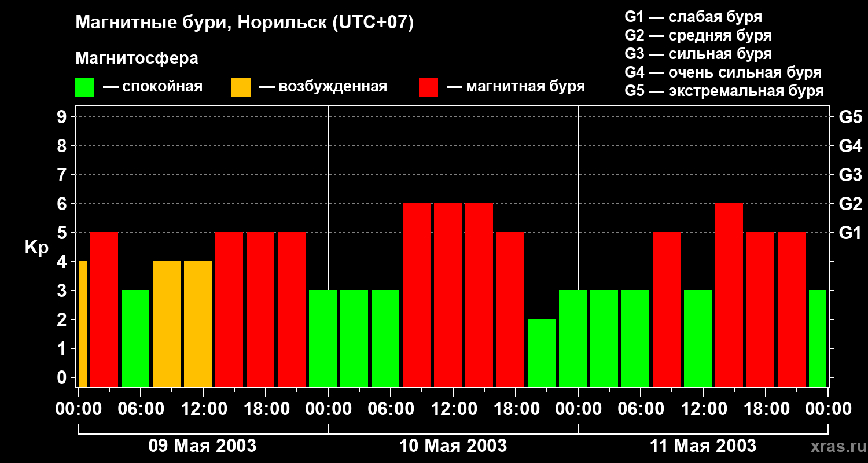Click the right-axis storm level label G5
Image resolution: width=868 pixels, height=463 pixels.
pos(850,117)
